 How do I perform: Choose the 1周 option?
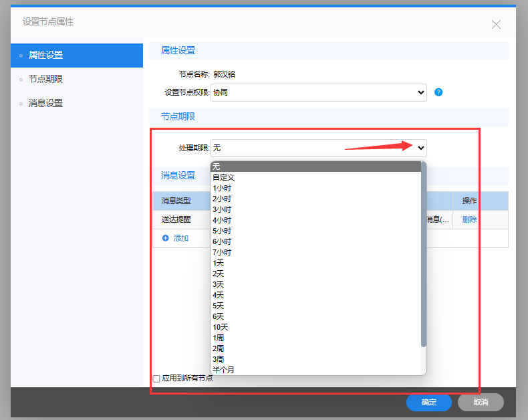click(219, 338)
